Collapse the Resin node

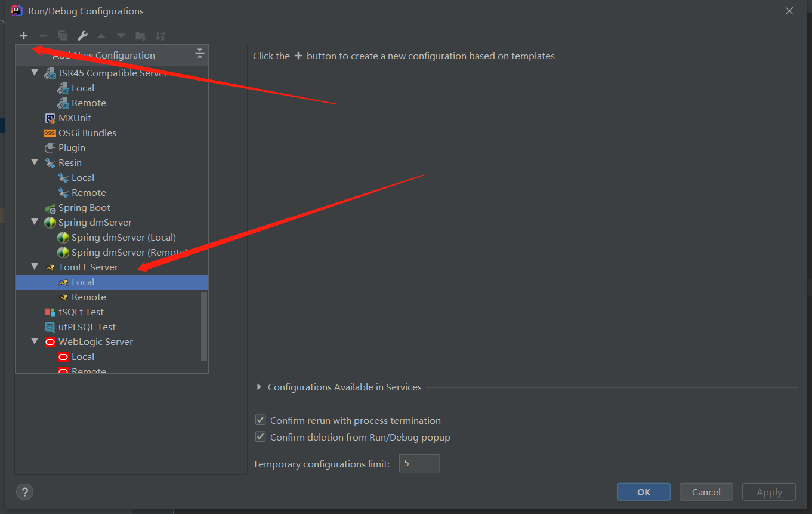tap(35, 163)
